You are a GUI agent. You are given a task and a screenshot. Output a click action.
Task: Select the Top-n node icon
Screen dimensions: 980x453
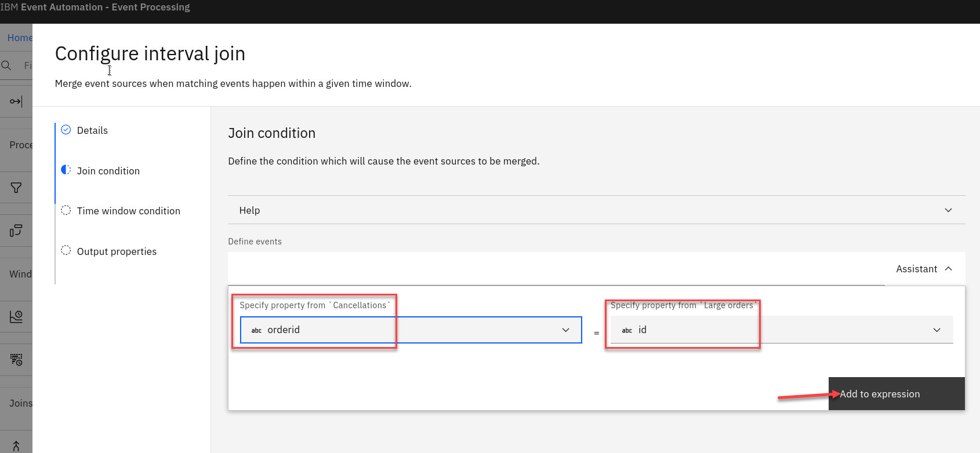coord(16,360)
